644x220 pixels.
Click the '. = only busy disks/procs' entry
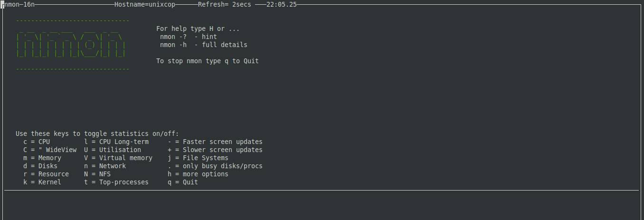[x=215, y=166]
